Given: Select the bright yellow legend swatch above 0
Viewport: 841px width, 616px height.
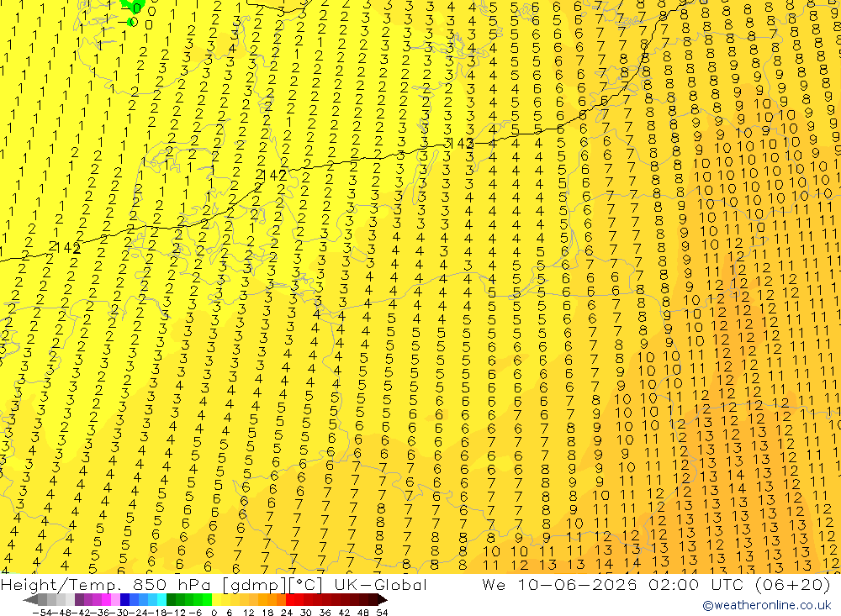Looking at the screenshot, I should point(216,599).
